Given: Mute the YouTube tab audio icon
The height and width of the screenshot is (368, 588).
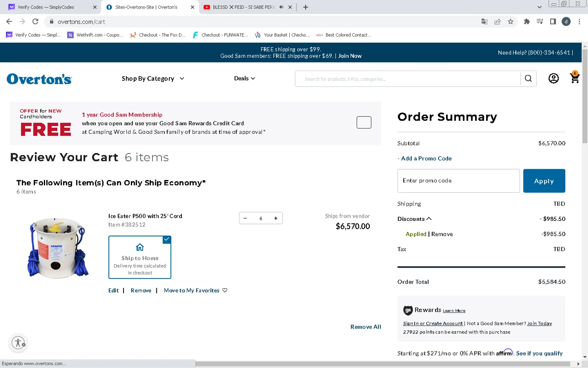Looking at the screenshot, I should (x=281, y=7).
